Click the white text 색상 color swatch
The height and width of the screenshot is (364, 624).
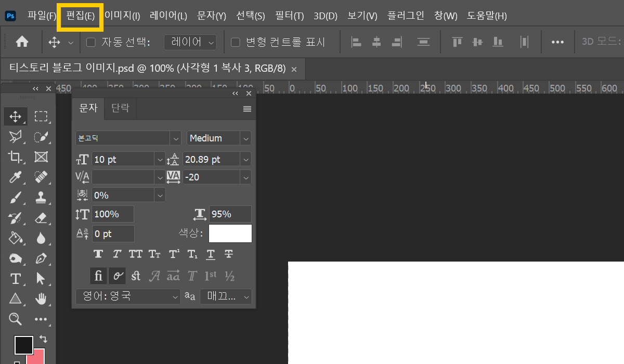(230, 233)
